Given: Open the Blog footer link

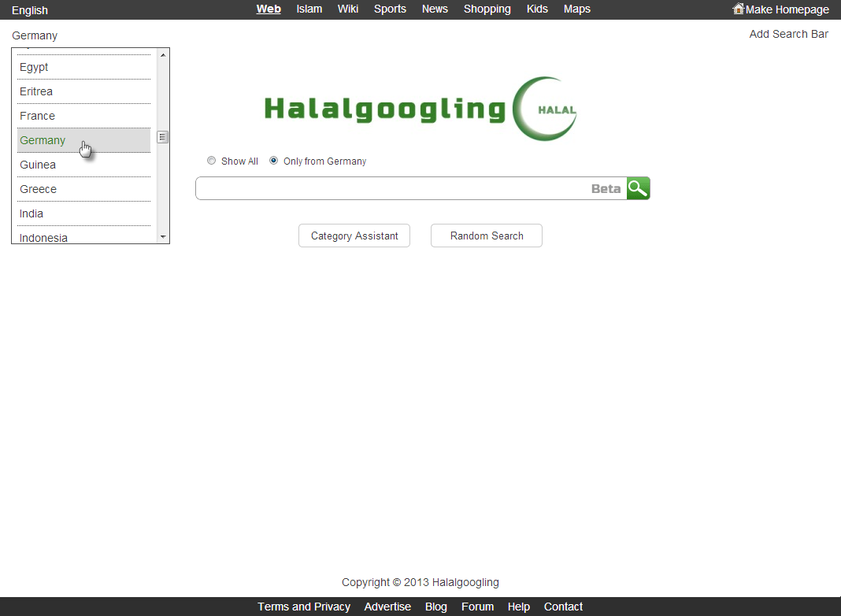Looking at the screenshot, I should pos(436,607).
